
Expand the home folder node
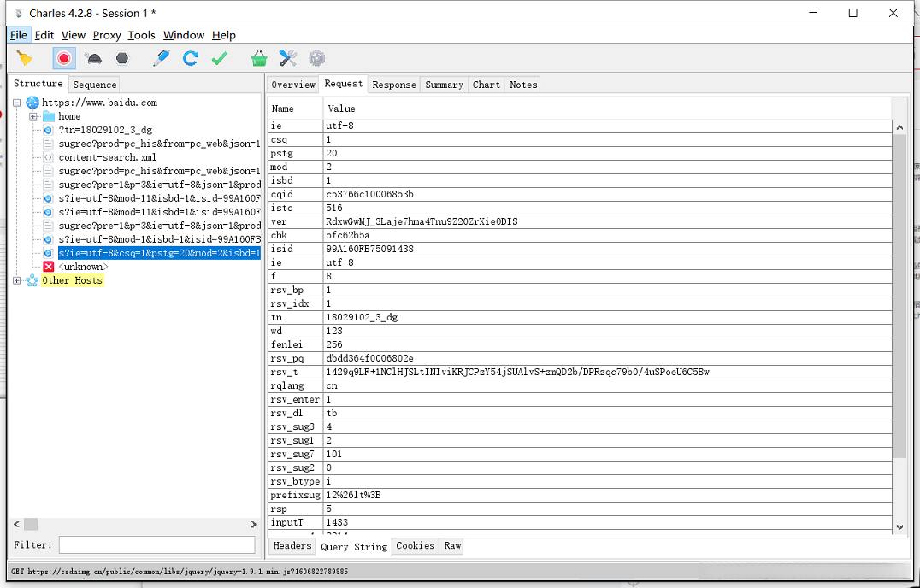coord(32,116)
